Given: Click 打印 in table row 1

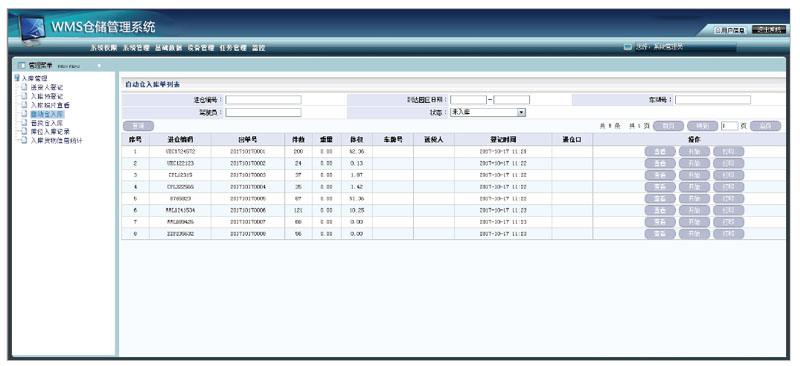Looking at the screenshot, I should click(729, 152).
